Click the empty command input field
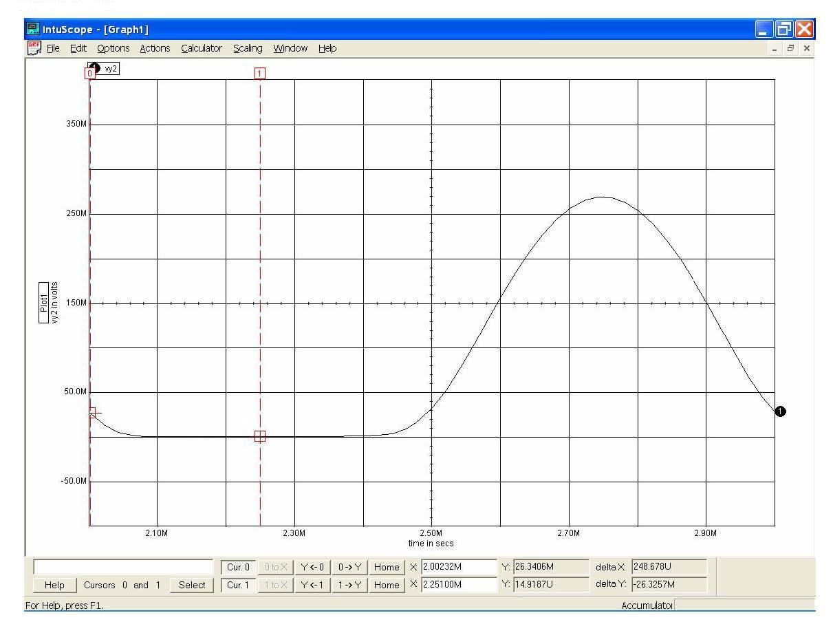Image resolution: width=833 pixels, height=644 pixels. [x=123, y=567]
